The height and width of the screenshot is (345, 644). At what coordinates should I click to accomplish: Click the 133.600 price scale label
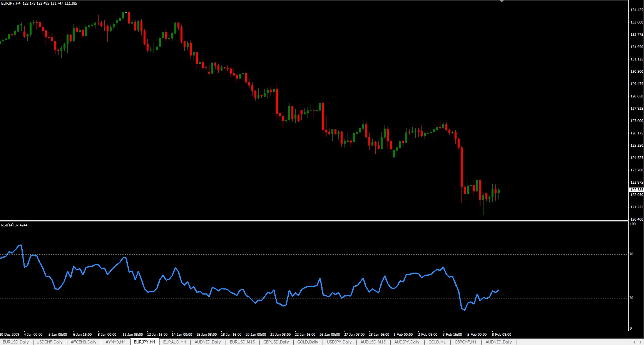coord(637,22)
